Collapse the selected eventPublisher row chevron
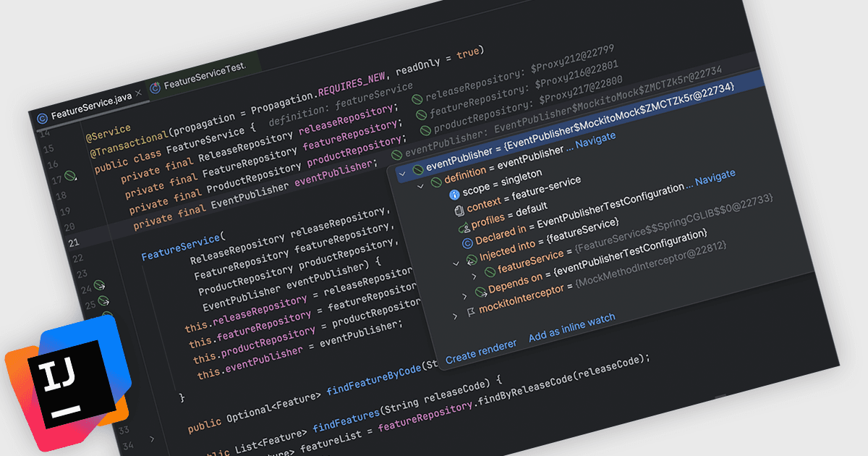This screenshot has width=868, height=456. (401, 174)
